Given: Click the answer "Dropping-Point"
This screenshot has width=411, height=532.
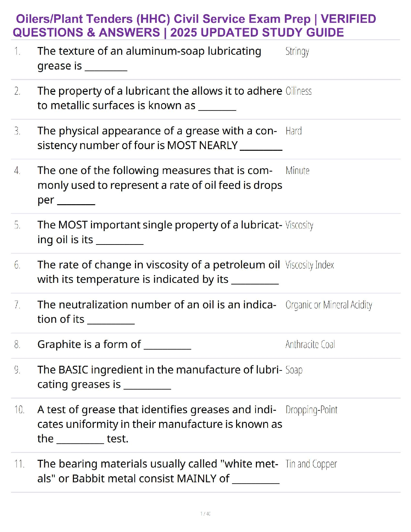Looking at the screenshot, I should tap(311, 410).
